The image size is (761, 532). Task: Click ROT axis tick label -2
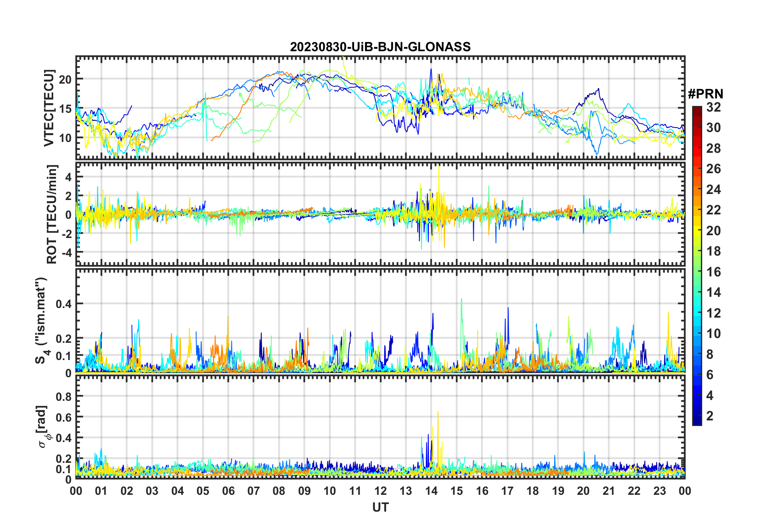[x=66, y=234]
